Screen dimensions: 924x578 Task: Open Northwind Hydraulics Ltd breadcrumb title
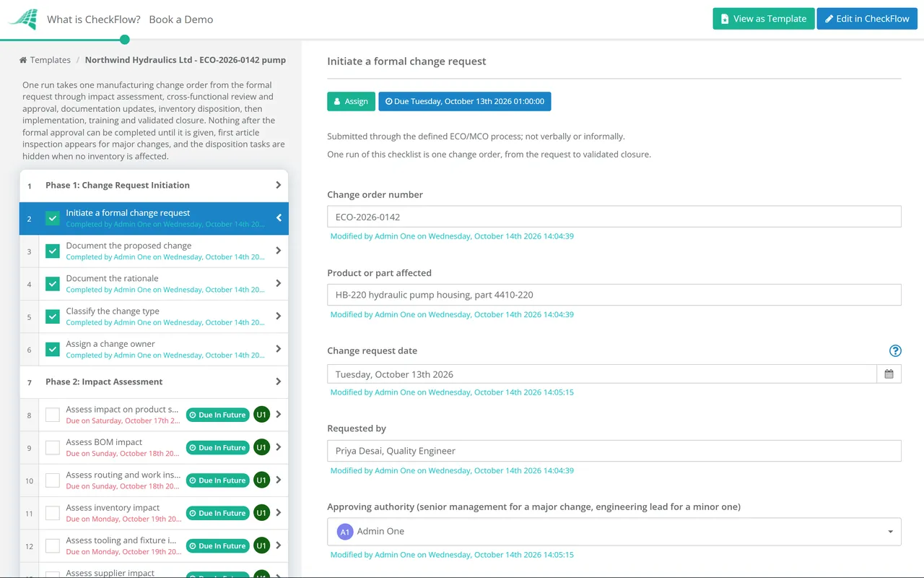[x=186, y=60]
